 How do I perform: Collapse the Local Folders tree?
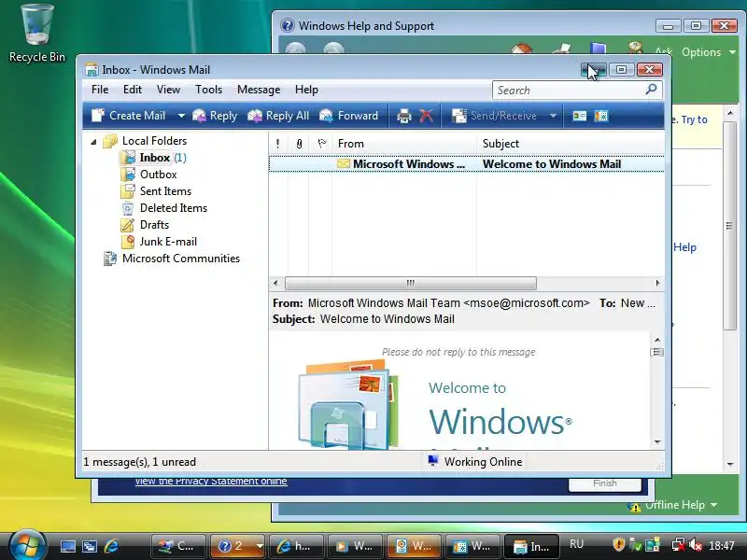(x=94, y=142)
